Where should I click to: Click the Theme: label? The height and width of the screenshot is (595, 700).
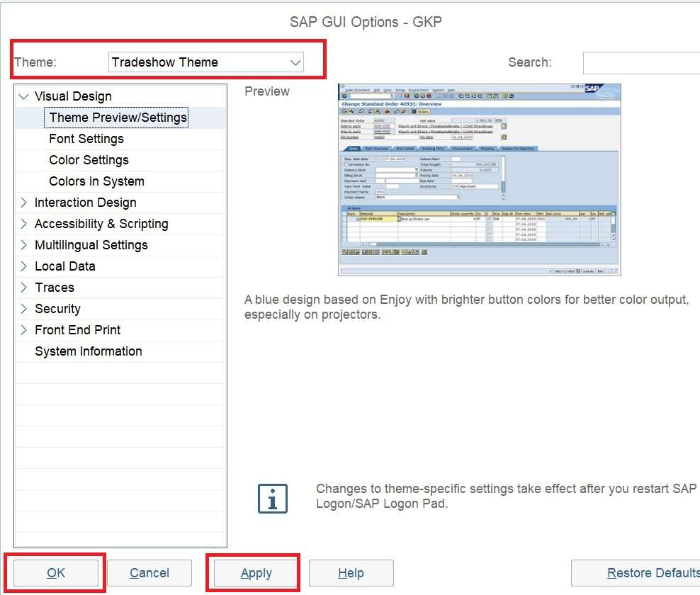click(35, 62)
